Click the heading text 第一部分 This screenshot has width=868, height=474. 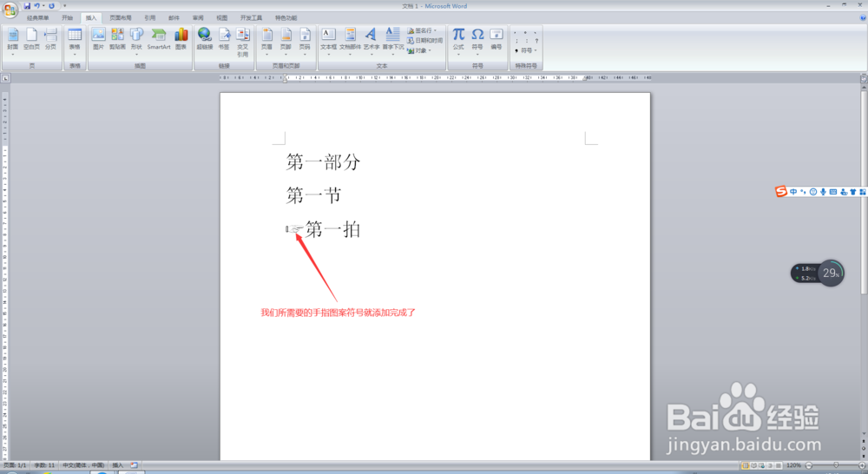[x=323, y=162]
